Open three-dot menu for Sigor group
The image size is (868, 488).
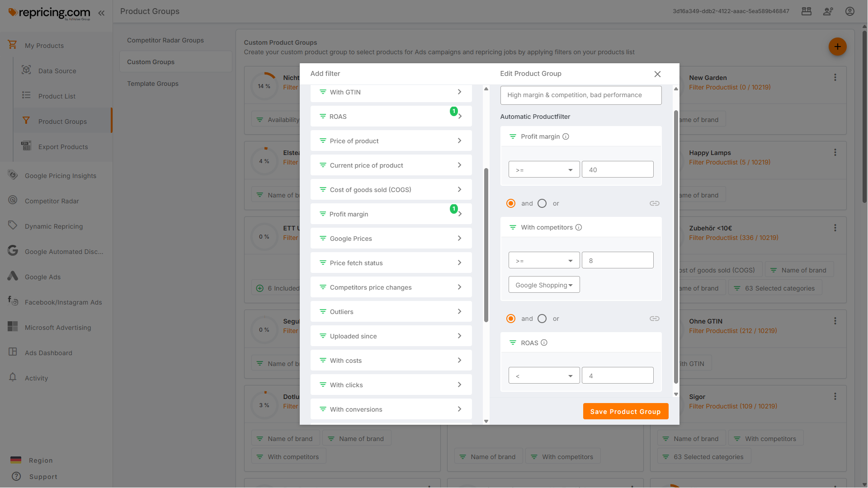point(835,396)
